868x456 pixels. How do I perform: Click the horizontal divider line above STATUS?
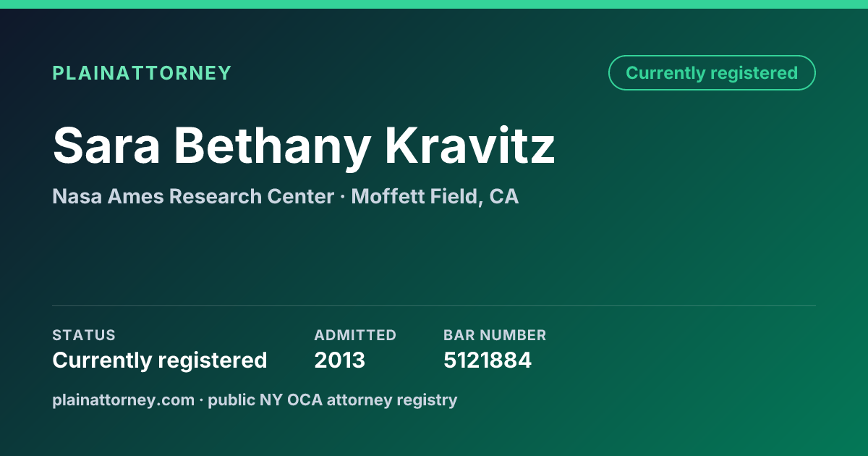pyautogui.click(x=434, y=305)
